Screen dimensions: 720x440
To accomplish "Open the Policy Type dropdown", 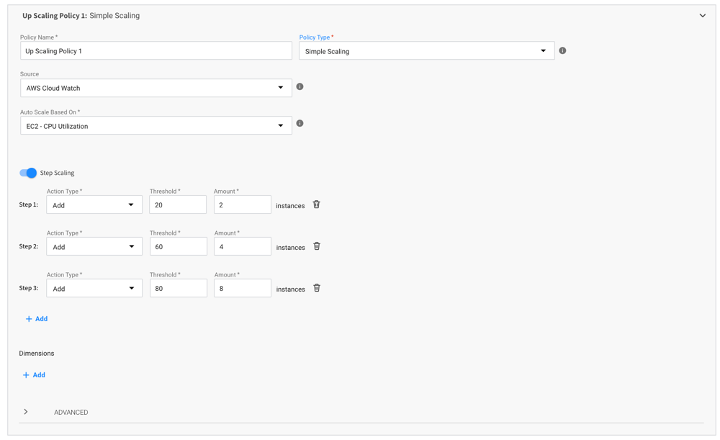I will [x=426, y=51].
